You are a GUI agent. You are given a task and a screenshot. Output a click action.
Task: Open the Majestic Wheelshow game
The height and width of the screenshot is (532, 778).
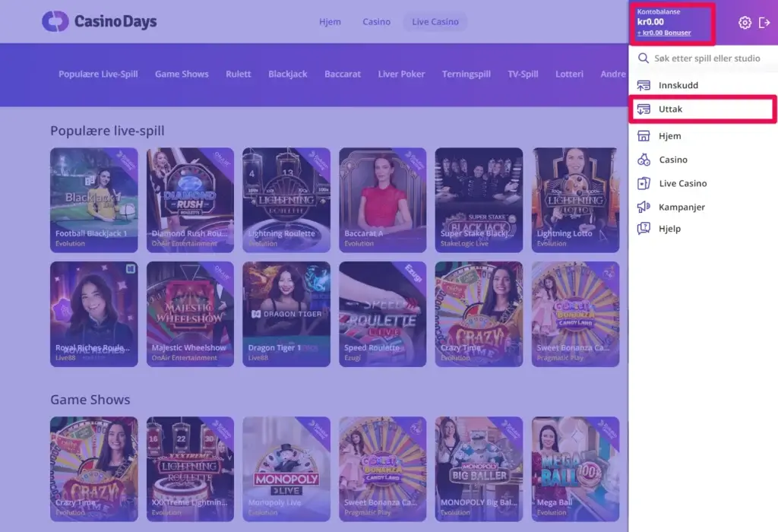click(190, 314)
